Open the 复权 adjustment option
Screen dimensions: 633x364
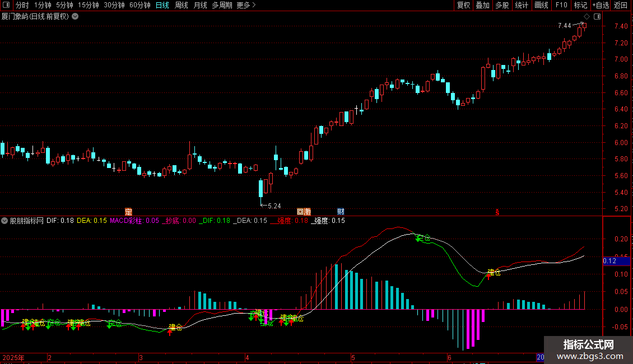[463, 5]
